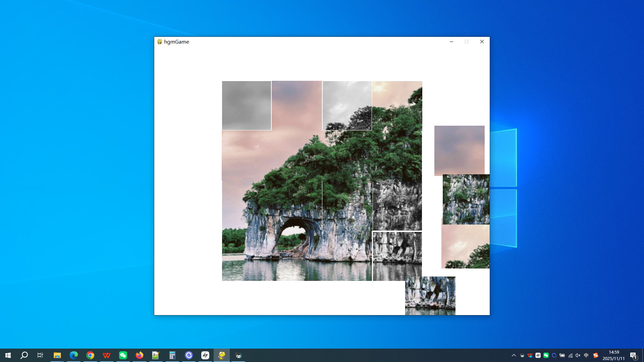The width and height of the screenshot is (644, 362).
Task: Open WPS Office from the taskbar
Action: [x=107, y=355]
